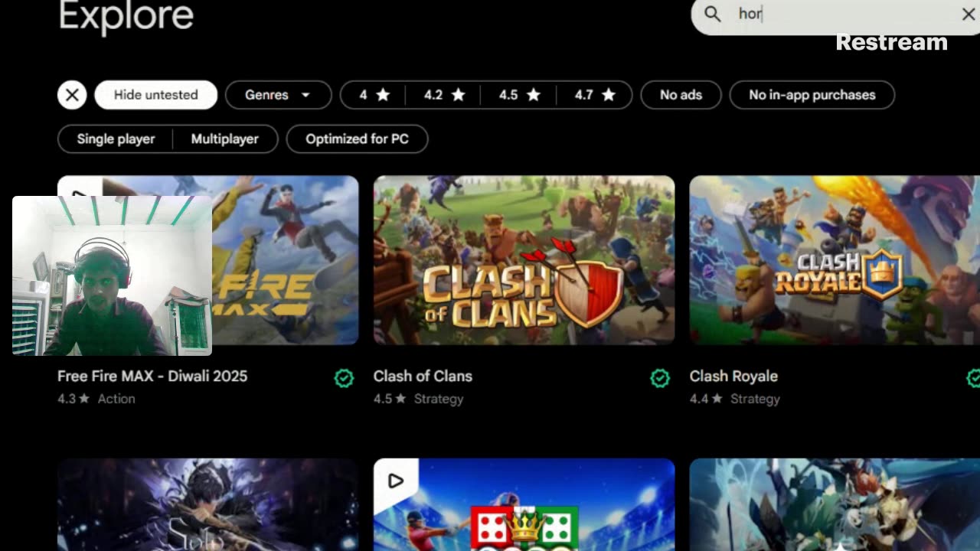Toggle the Optimized for PC filter

(357, 139)
